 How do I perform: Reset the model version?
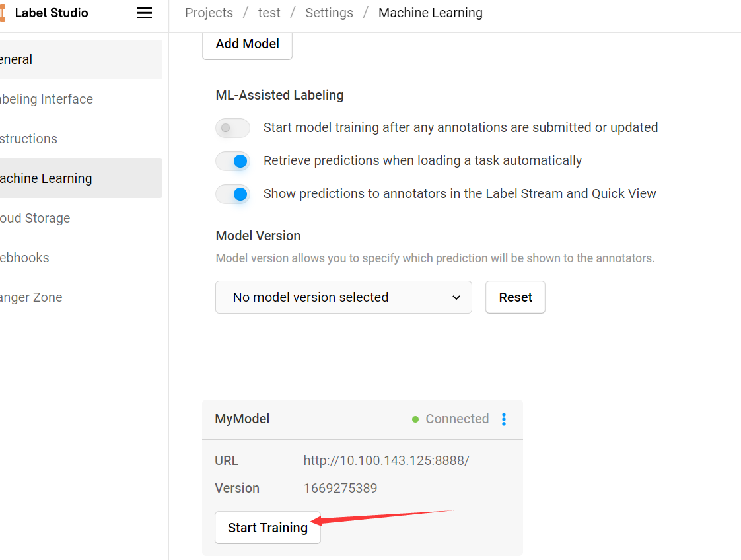point(515,297)
